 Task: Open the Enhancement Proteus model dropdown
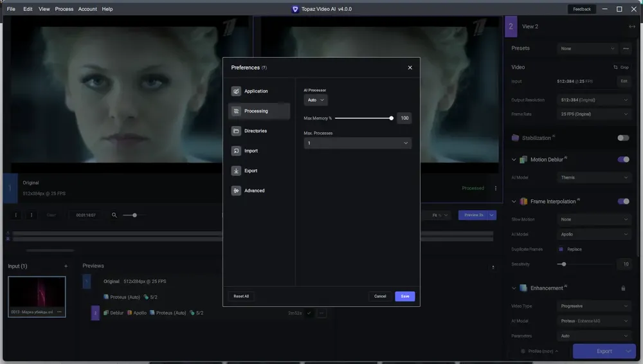(x=593, y=322)
